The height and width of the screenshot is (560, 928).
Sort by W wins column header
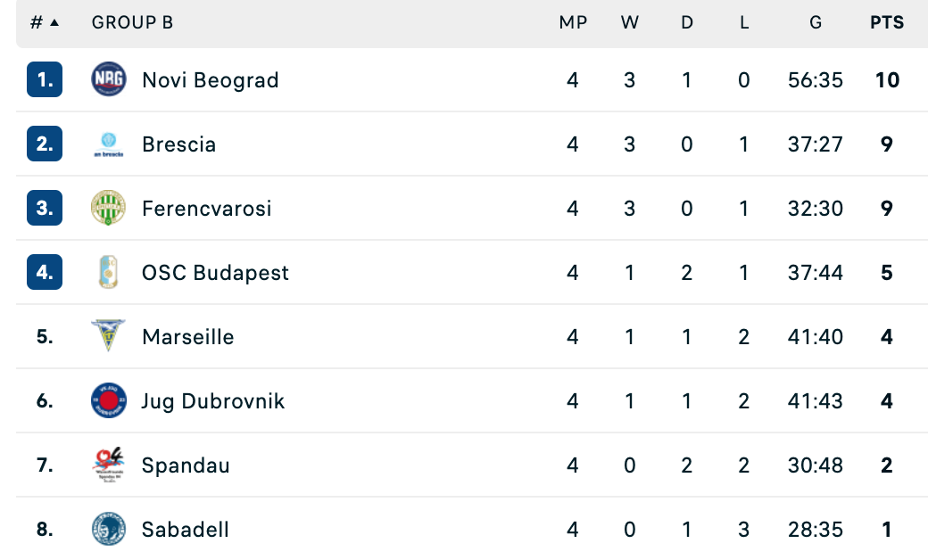tap(630, 22)
